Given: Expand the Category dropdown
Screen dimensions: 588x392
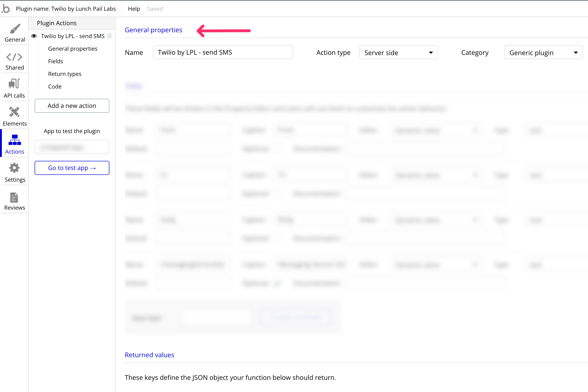Looking at the screenshot, I should tap(543, 53).
